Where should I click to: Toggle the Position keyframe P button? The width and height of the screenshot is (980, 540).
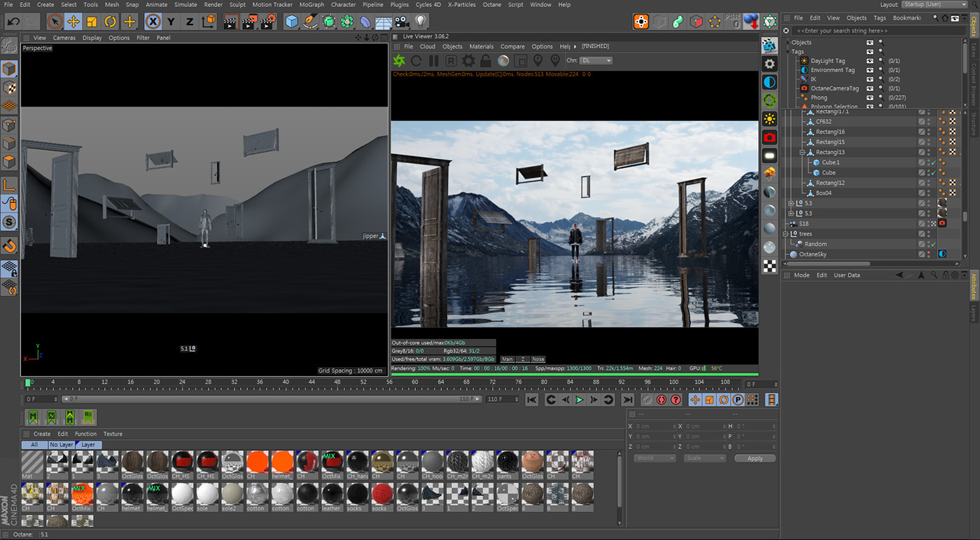738,400
